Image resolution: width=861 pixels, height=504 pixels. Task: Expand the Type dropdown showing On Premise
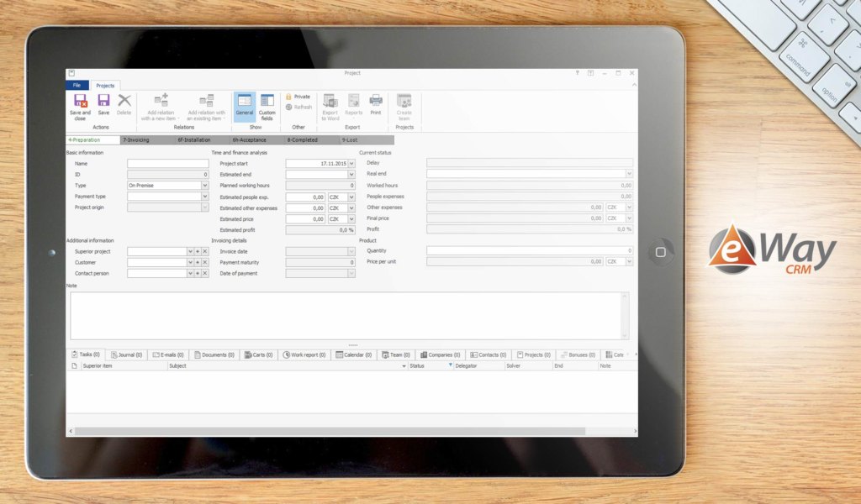pyautogui.click(x=204, y=186)
